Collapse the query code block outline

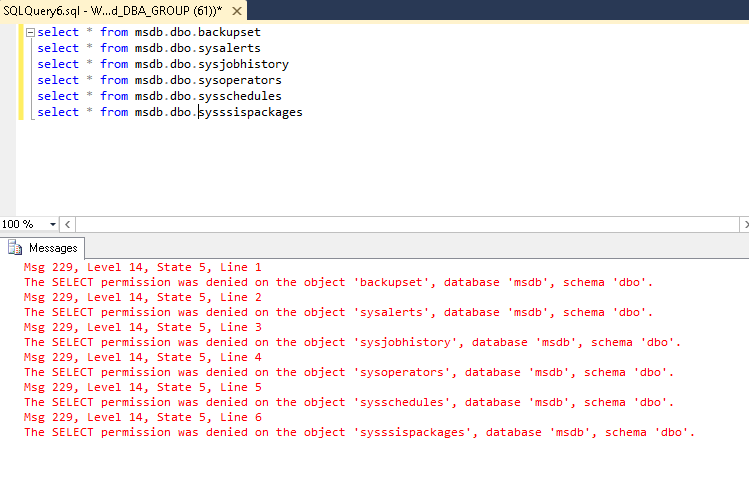(x=31, y=32)
